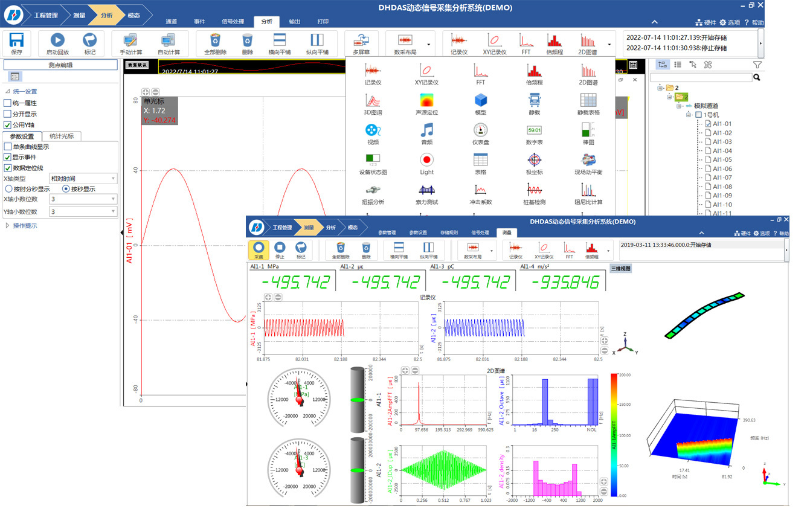Uncheck channel AI1-01 in the tree
810x532 pixels.
tap(709, 124)
